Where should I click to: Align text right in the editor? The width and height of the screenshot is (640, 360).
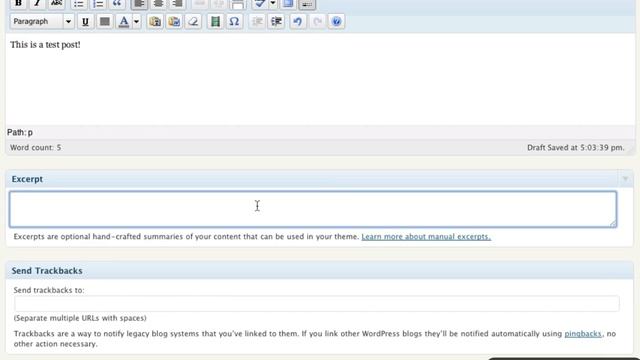(x=178, y=4)
